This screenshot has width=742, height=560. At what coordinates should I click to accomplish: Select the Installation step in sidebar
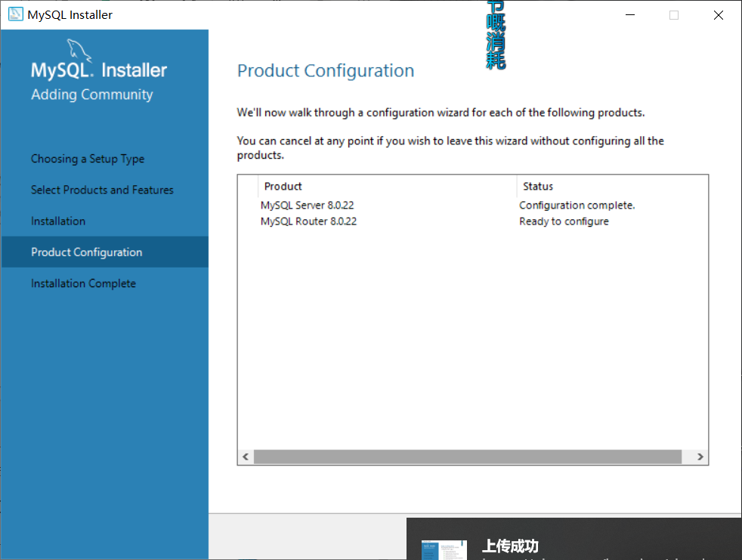[x=58, y=221]
